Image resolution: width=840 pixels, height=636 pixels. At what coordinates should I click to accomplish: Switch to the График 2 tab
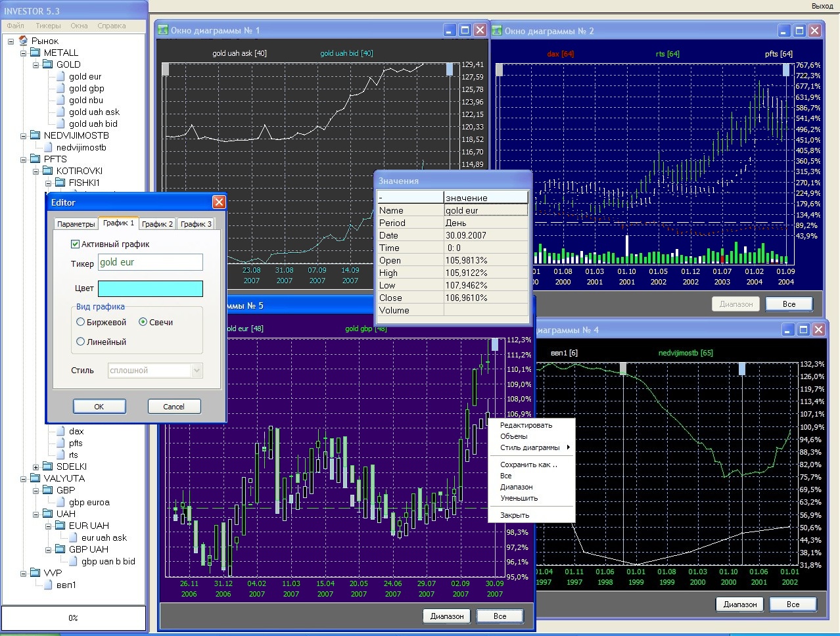[157, 224]
